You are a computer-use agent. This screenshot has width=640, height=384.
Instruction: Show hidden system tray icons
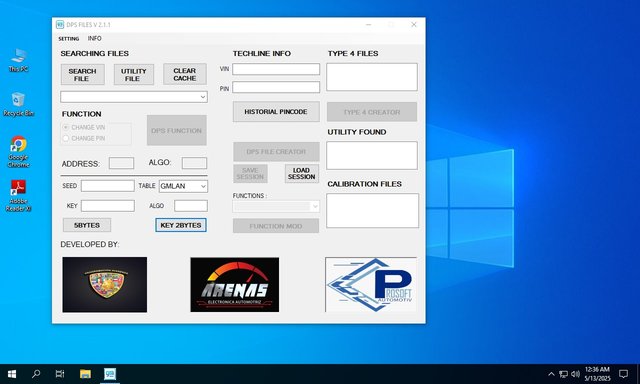pyautogui.click(x=551, y=374)
